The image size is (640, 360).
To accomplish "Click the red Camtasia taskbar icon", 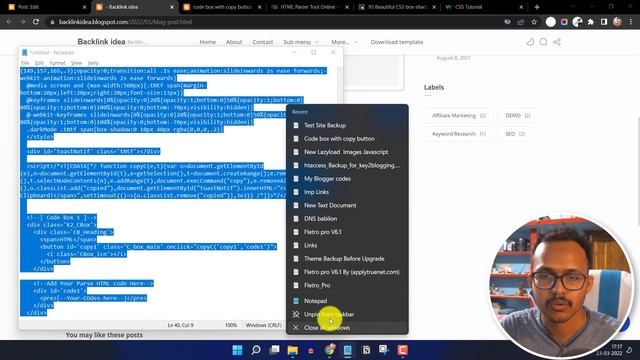I will [x=403, y=350].
